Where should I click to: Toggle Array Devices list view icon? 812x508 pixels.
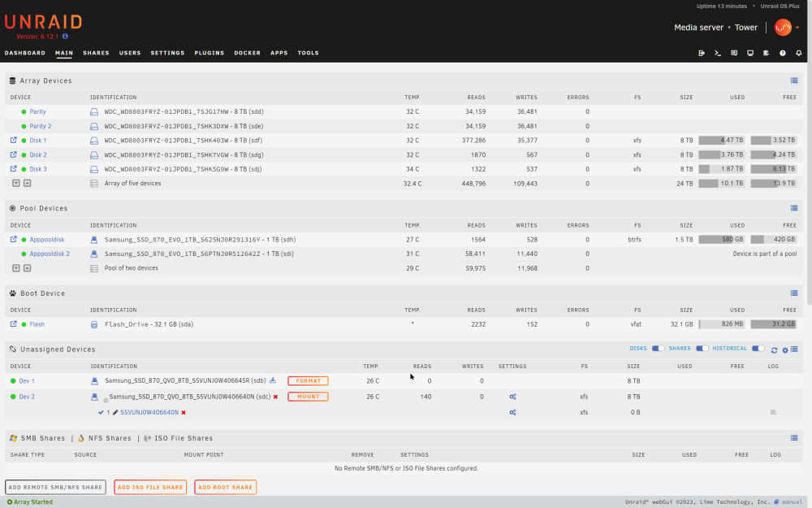(794, 80)
